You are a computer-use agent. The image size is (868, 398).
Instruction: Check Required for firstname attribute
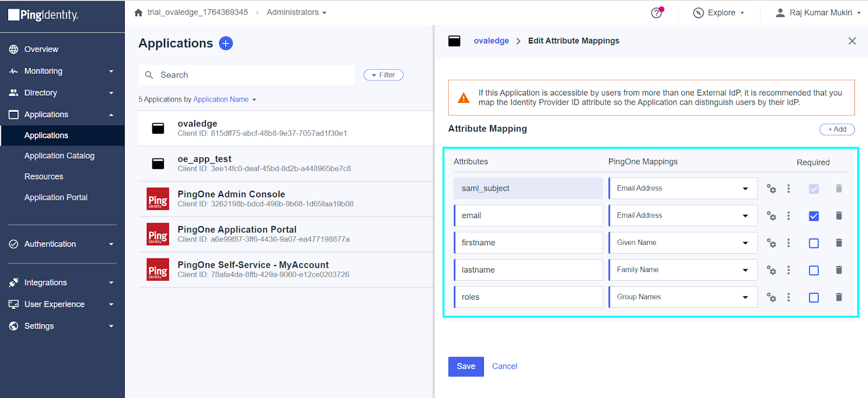coord(814,243)
